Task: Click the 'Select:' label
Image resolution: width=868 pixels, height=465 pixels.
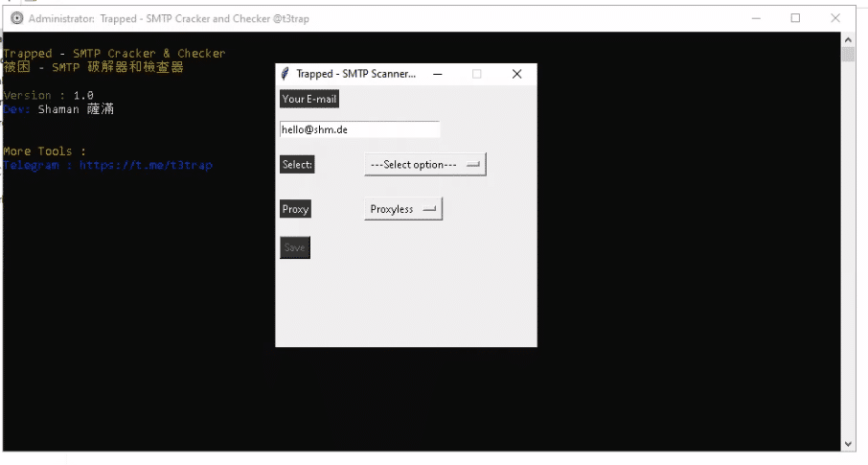Action: coord(297,165)
